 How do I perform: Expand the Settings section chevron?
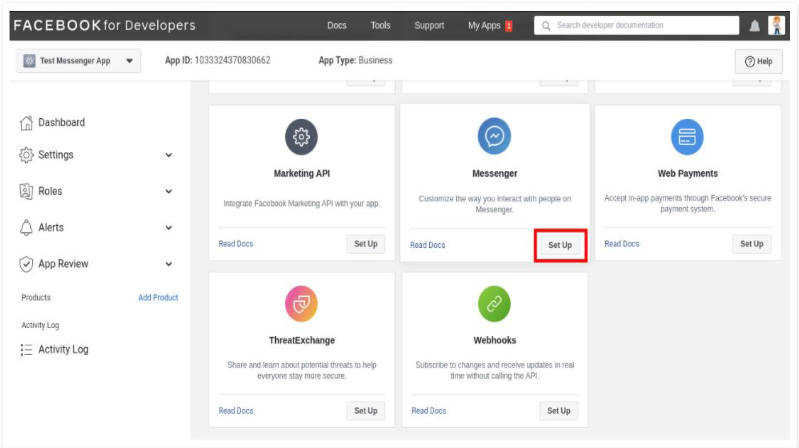(169, 155)
